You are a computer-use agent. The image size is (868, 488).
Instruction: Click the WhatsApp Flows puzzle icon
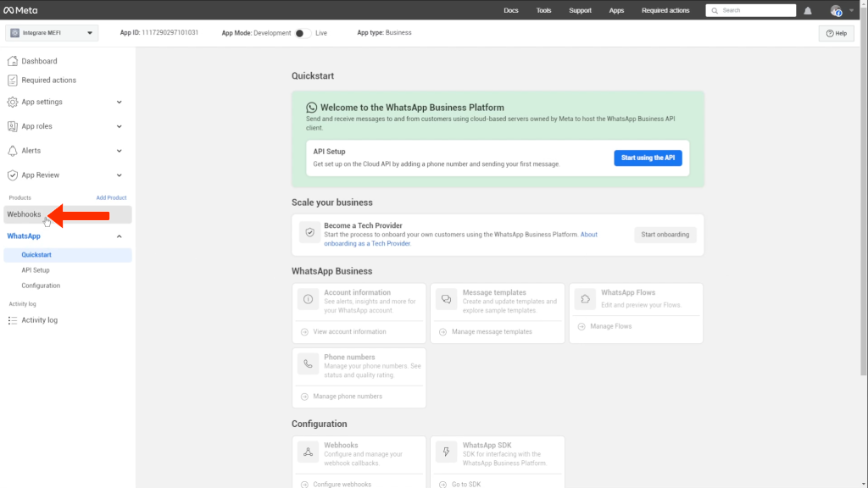pyautogui.click(x=585, y=299)
